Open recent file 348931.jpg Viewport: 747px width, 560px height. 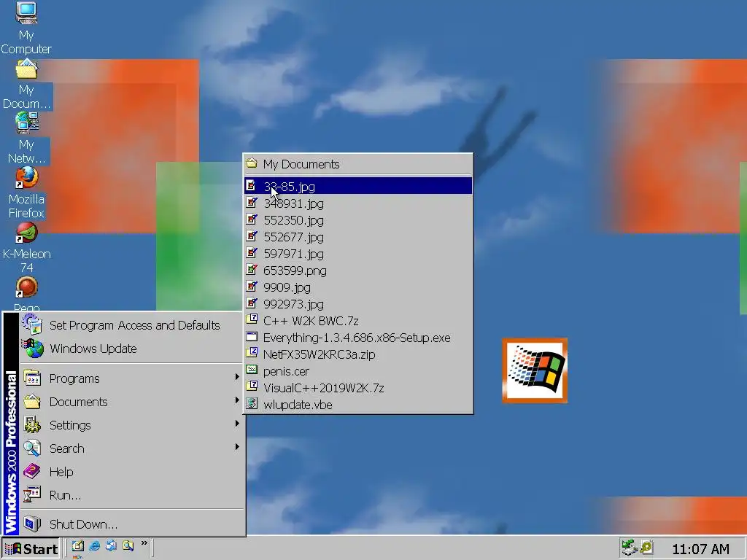tap(358, 203)
